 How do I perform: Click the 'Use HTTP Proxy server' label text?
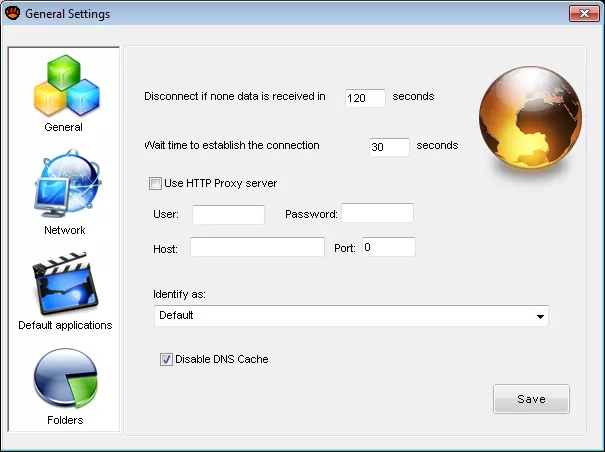pos(221,183)
